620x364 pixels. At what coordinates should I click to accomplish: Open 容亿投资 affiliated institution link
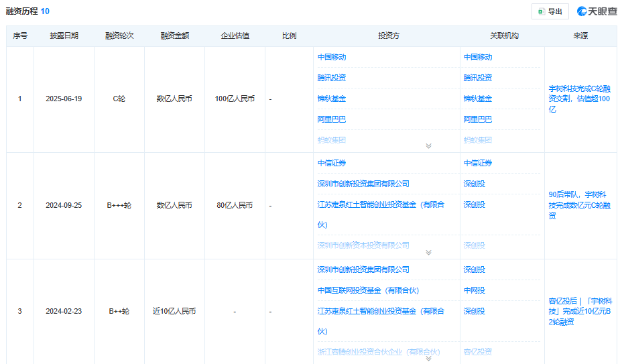(x=478, y=352)
